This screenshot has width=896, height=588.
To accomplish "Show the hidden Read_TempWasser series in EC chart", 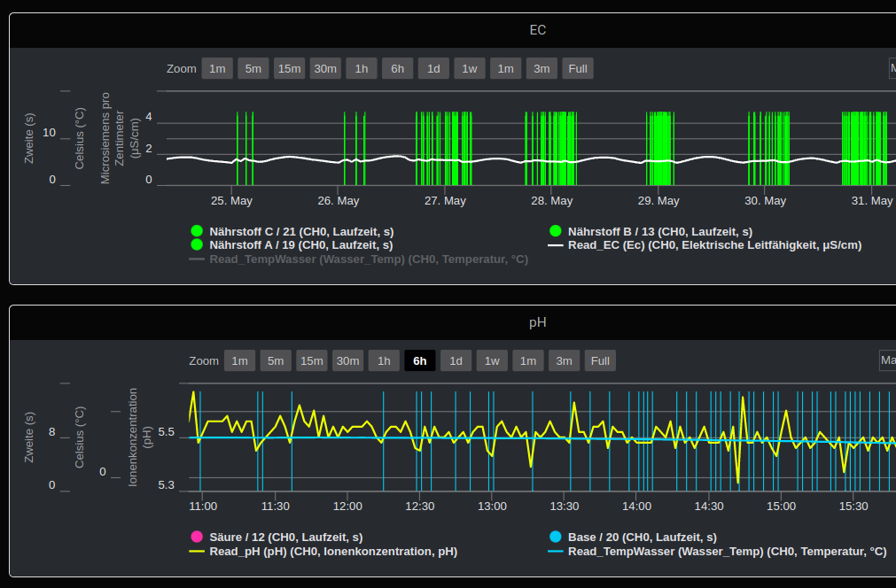I will pos(368,259).
